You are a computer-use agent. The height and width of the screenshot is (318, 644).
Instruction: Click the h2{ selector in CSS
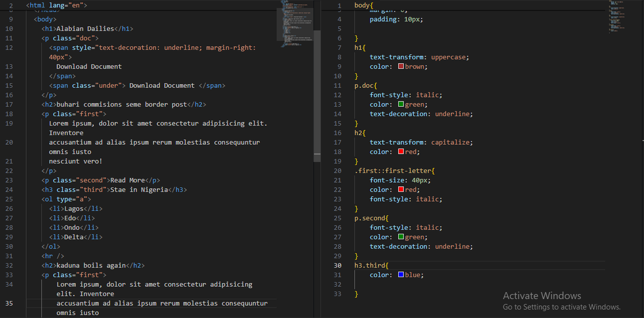(x=360, y=133)
